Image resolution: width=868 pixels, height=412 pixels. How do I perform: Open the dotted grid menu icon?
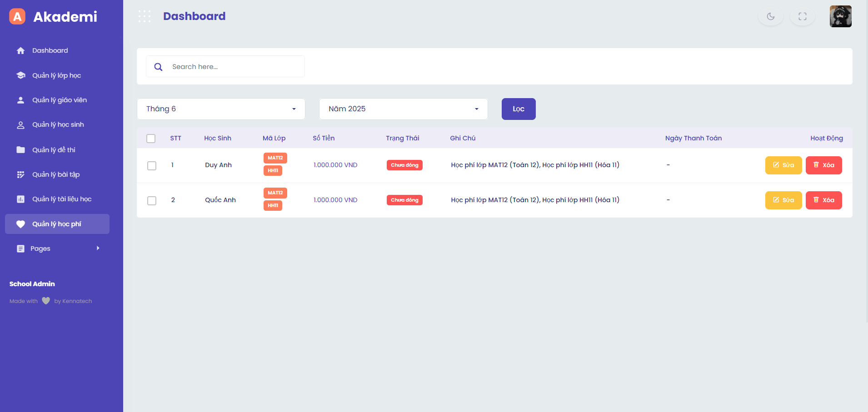(x=145, y=16)
